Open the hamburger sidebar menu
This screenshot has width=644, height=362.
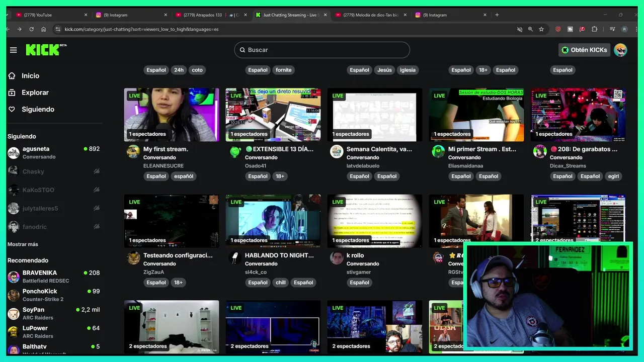point(14,50)
